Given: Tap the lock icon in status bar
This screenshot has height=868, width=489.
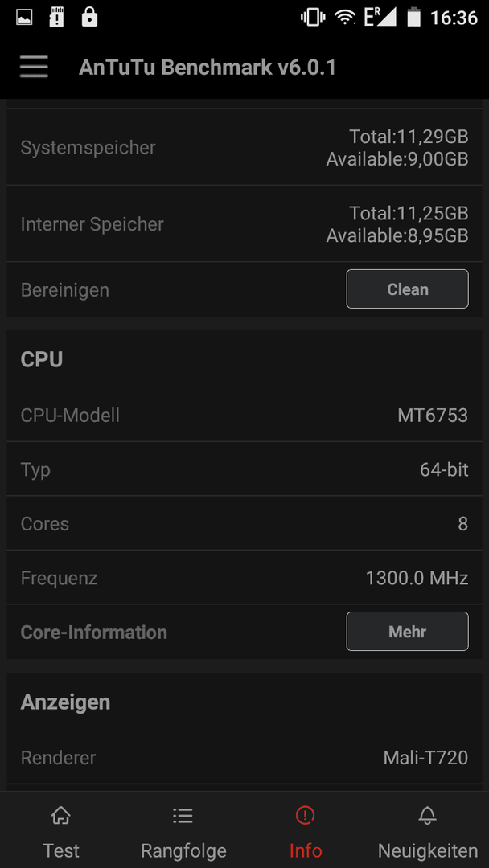Looking at the screenshot, I should click(x=89, y=18).
